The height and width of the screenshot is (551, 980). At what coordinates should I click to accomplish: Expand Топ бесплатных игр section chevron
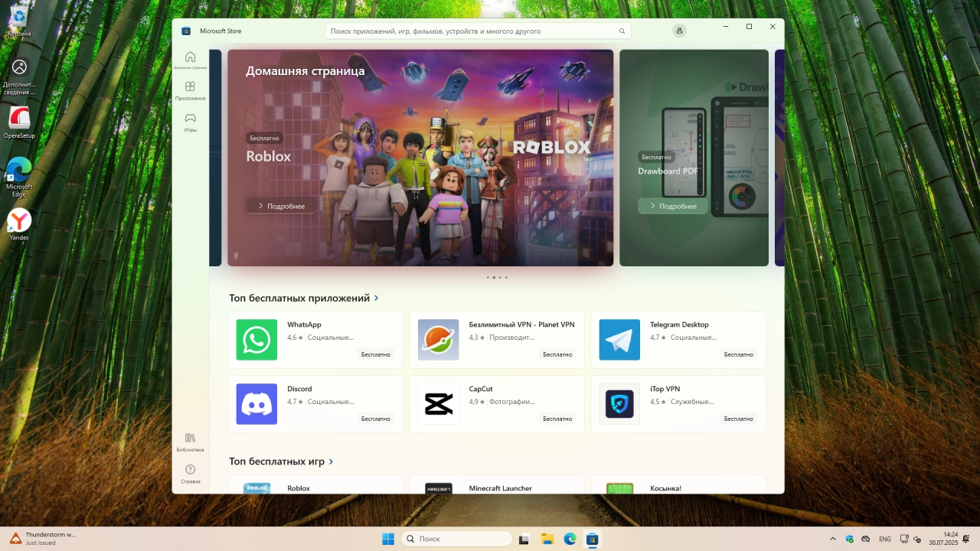[x=331, y=461]
